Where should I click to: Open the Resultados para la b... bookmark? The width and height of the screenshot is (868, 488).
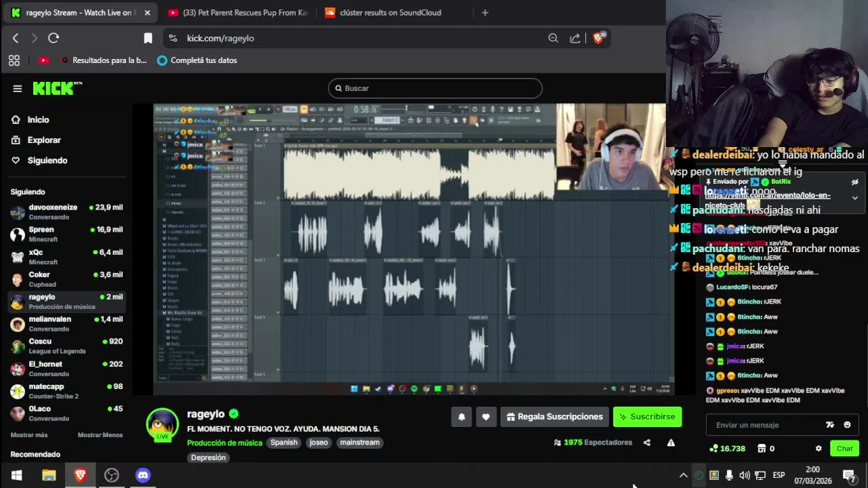(x=104, y=60)
